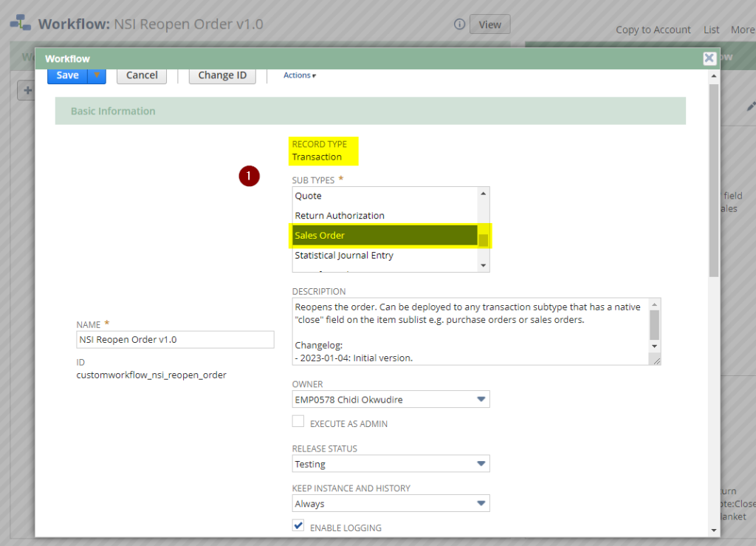Click Copy to Account link
Viewport: 756px width, 546px height.
[653, 30]
